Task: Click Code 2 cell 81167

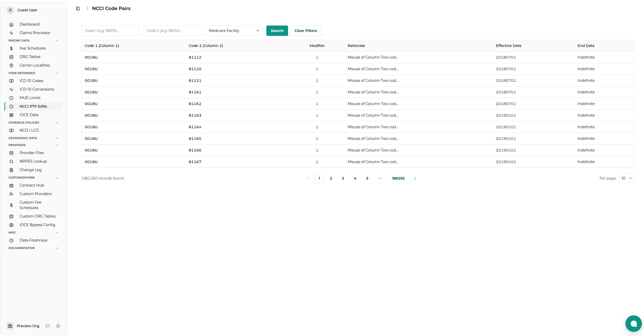Action: (195, 162)
